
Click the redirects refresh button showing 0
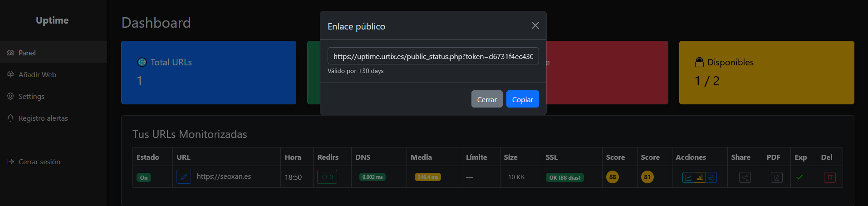[327, 177]
